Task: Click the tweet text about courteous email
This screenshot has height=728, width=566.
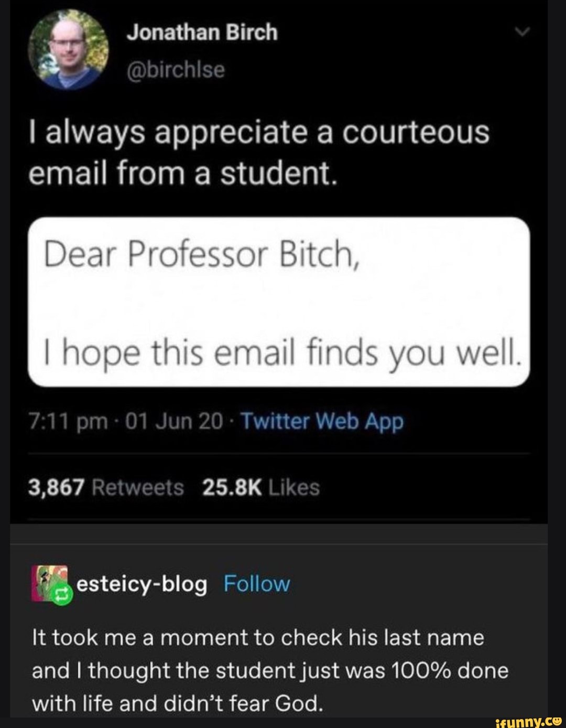Action: (x=259, y=153)
